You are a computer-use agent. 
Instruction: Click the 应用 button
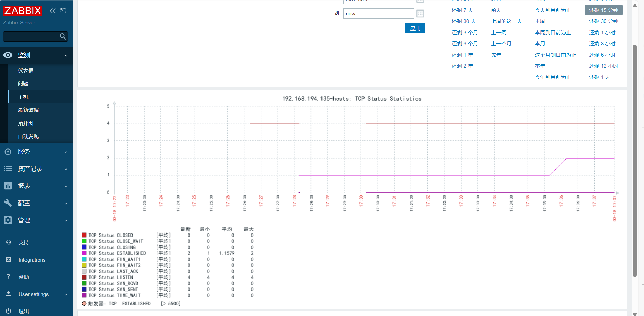[415, 28]
